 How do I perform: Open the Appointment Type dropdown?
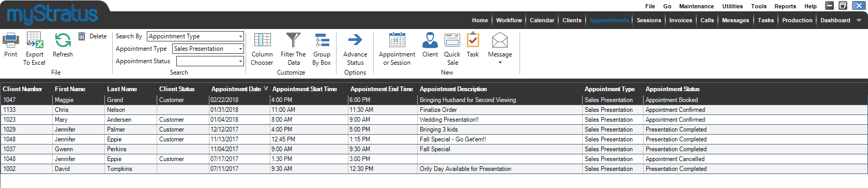241,49
